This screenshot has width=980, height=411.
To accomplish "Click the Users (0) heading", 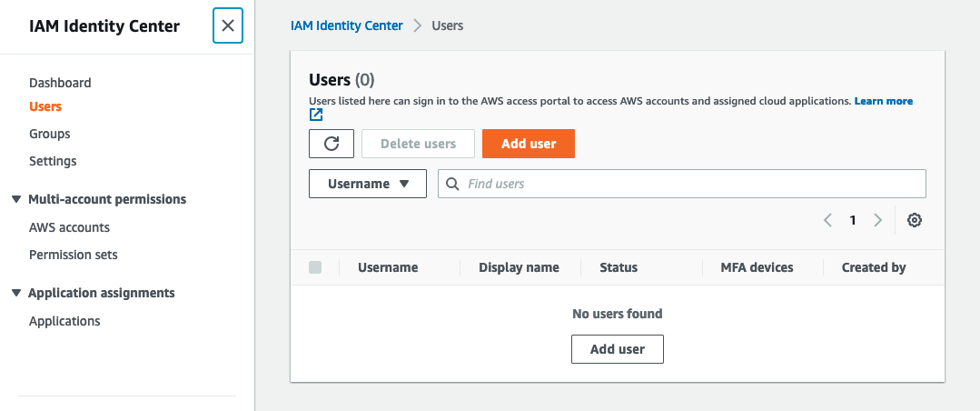I will (342, 79).
